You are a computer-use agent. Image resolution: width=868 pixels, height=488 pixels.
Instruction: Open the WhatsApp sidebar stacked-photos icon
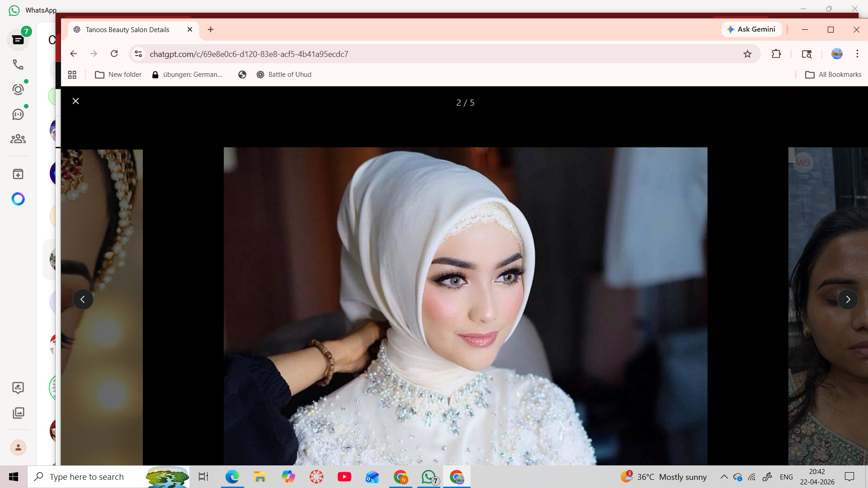(x=18, y=413)
